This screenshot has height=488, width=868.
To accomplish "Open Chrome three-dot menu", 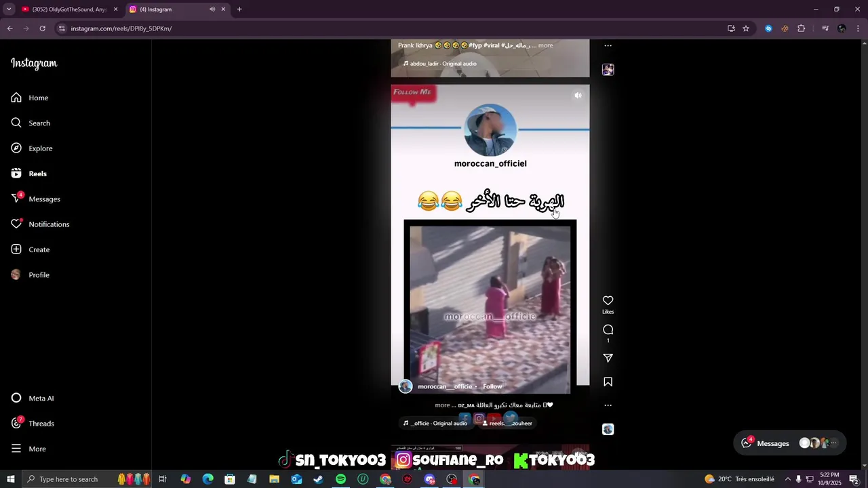I will tap(859, 28).
